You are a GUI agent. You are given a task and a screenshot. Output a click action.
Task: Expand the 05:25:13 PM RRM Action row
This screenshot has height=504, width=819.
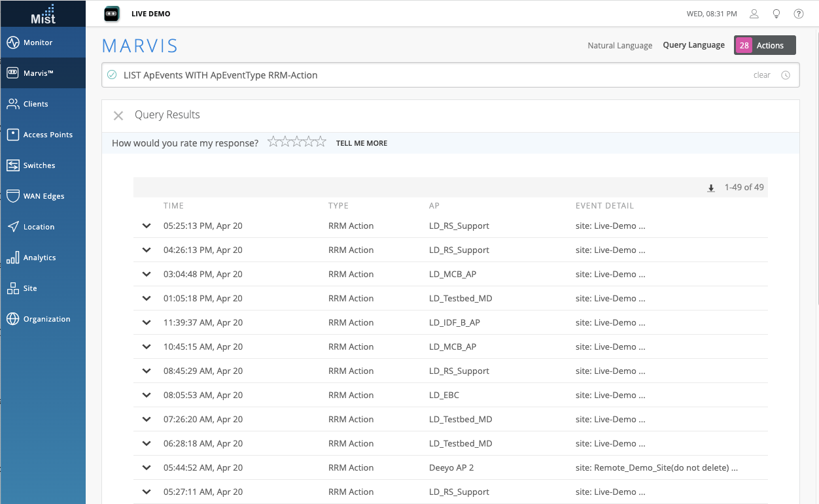pyautogui.click(x=147, y=226)
